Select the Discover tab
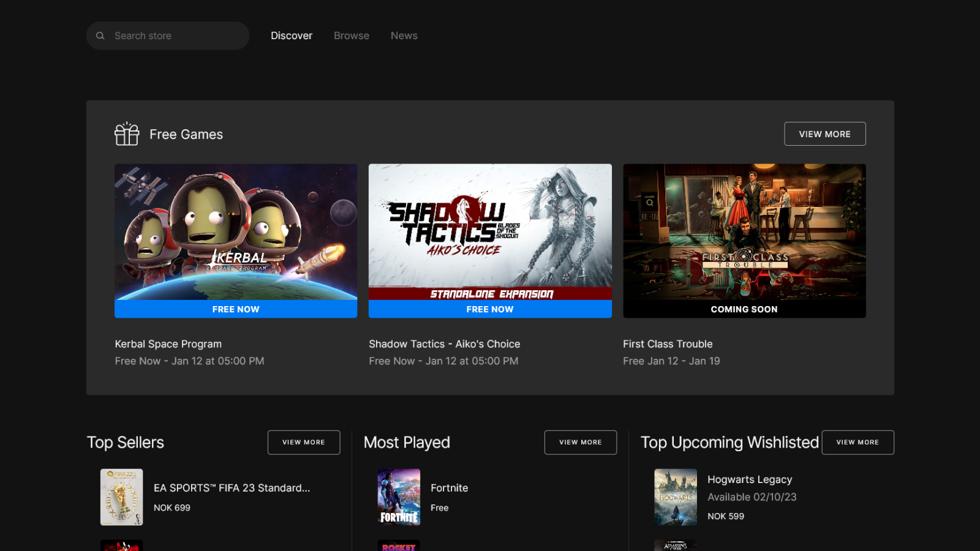The width and height of the screenshot is (980, 551). coord(292,36)
